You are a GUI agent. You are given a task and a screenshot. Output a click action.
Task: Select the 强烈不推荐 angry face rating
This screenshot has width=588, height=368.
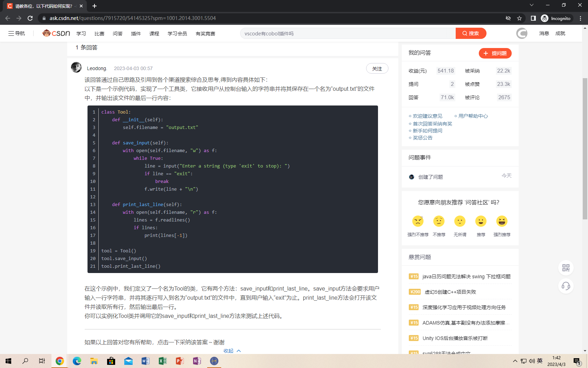pyautogui.click(x=418, y=221)
